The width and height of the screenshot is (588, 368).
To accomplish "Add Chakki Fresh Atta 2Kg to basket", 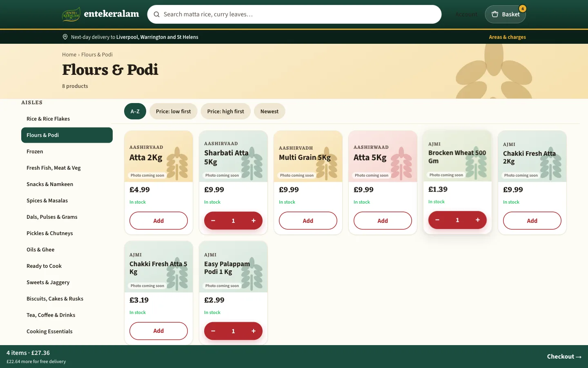I will pyautogui.click(x=532, y=221).
